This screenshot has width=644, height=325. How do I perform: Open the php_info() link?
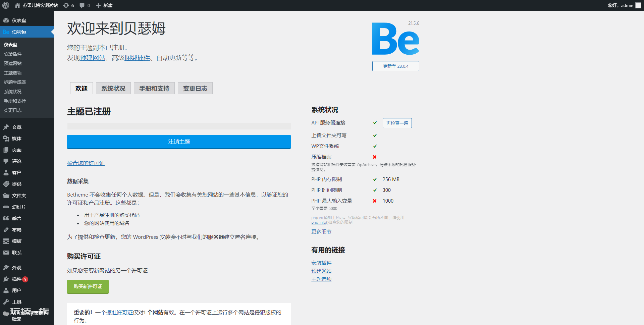click(320, 222)
